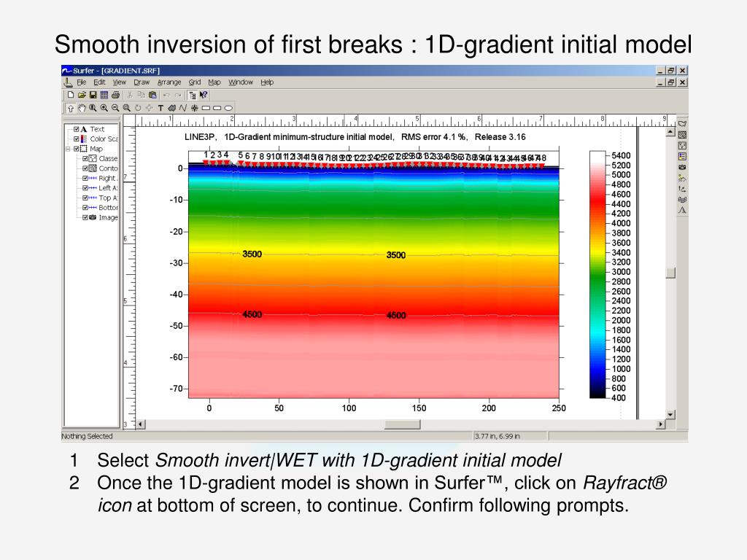Image resolution: width=747 pixels, height=560 pixels.
Task: Create a shaded relief map icon
Action: point(682,178)
